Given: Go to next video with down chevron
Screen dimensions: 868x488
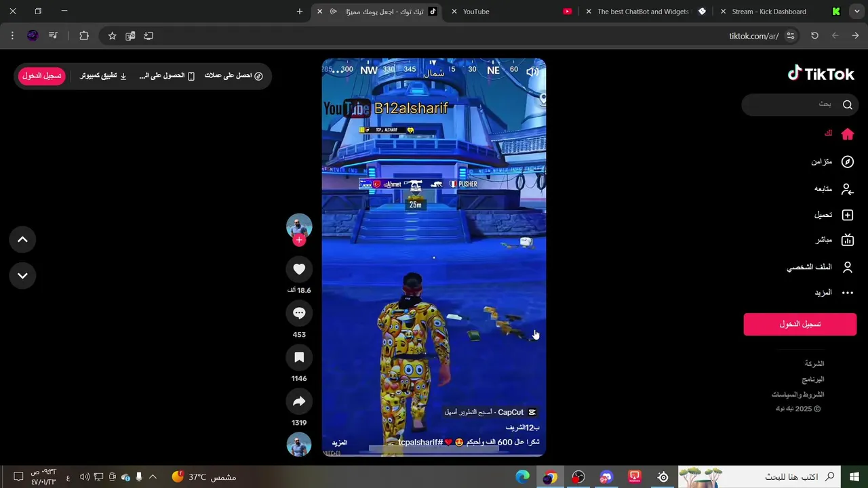Looking at the screenshot, I should [x=22, y=275].
